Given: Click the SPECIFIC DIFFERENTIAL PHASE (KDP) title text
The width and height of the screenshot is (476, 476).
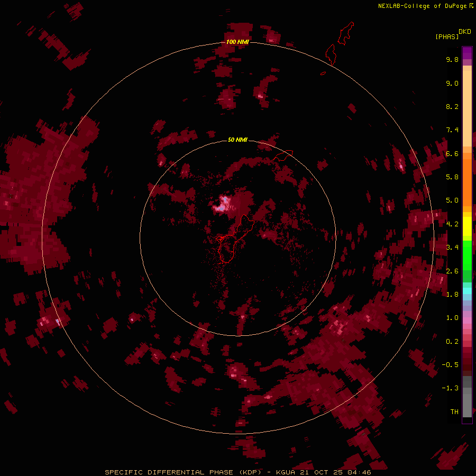Looking at the screenshot, I should [184, 472].
